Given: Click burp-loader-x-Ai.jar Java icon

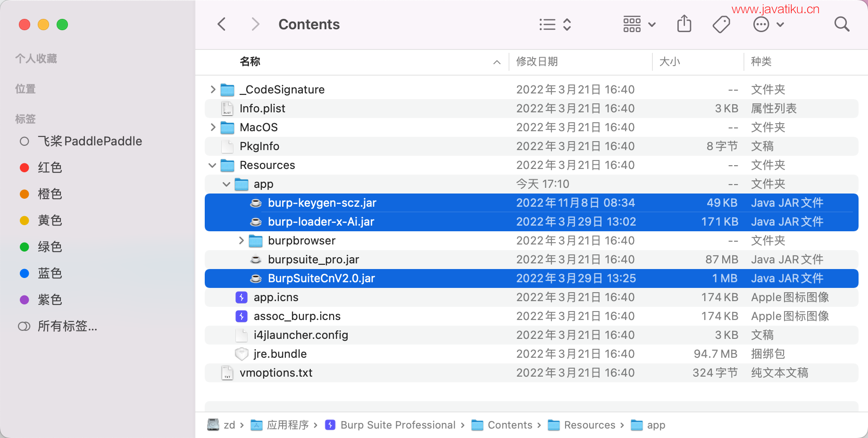Looking at the screenshot, I should tap(256, 222).
